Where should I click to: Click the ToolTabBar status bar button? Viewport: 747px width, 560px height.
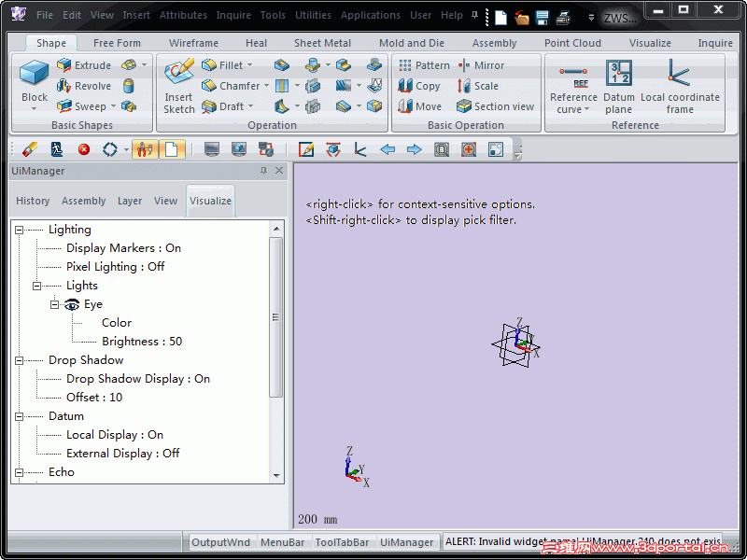point(342,542)
